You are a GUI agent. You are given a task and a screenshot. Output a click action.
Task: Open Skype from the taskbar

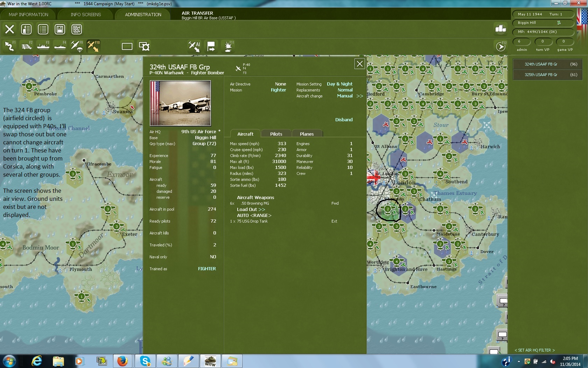tap(145, 361)
